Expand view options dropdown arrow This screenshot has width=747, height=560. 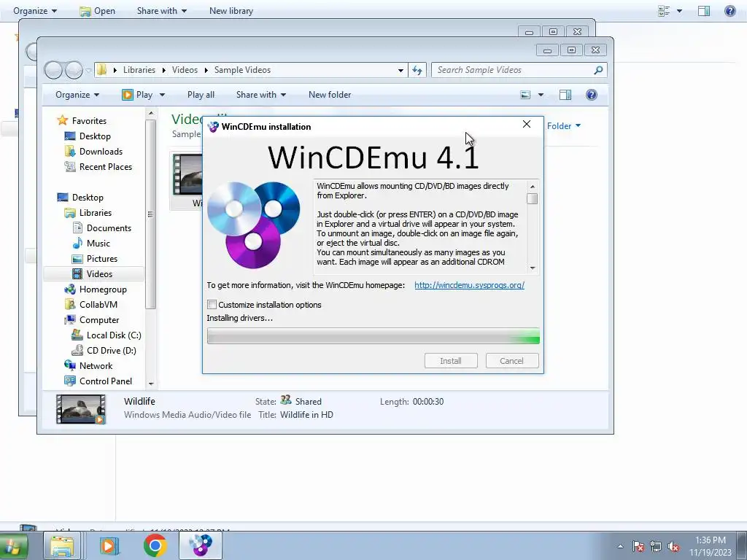tap(541, 95)
